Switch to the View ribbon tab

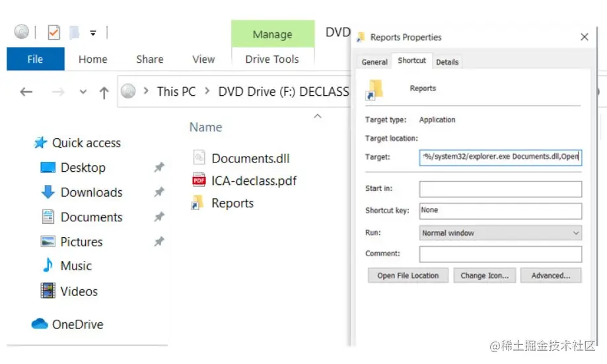[x=203, y=59]
